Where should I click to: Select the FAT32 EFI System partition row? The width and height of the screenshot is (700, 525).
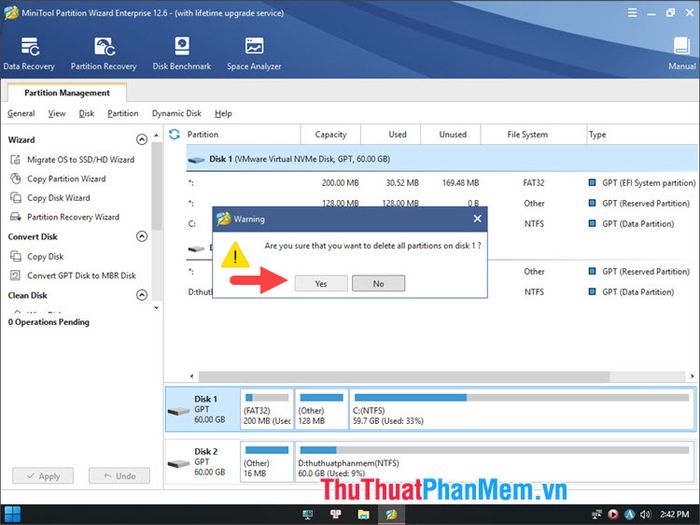(x=442, y=183)
